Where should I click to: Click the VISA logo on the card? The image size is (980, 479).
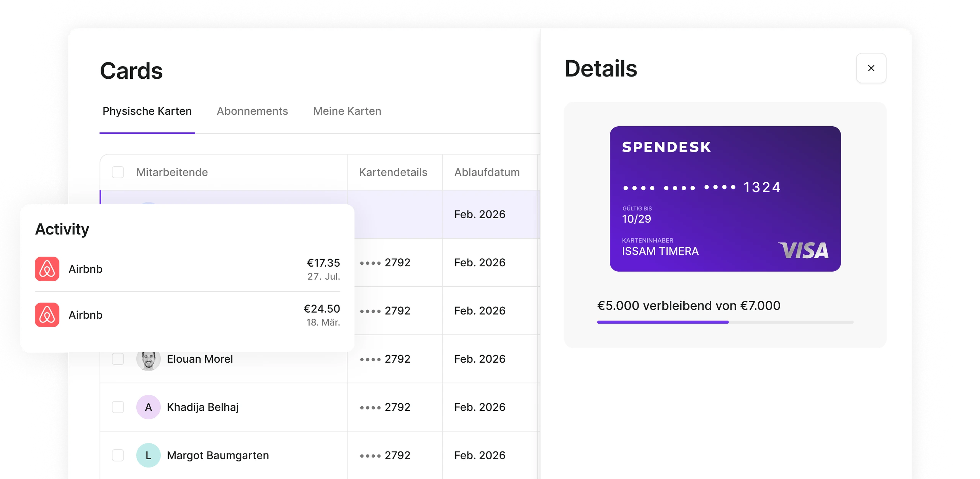pos(803,250)
